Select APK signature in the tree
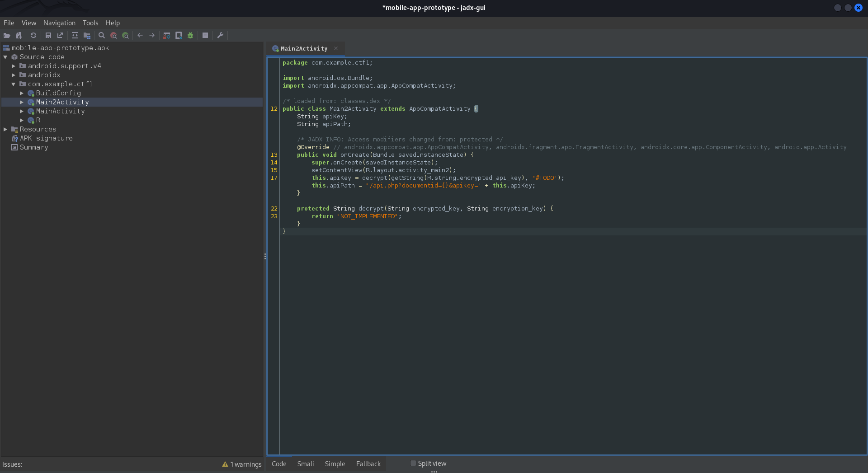 coord(46,138)
